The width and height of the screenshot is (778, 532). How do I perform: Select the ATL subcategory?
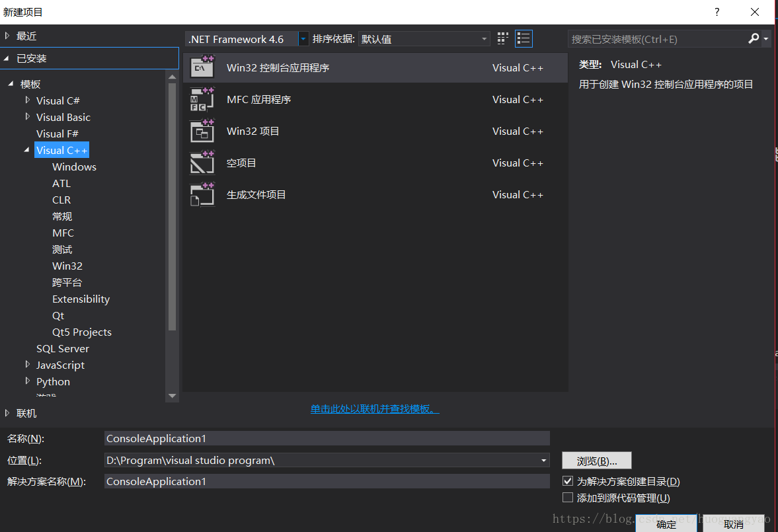(x=61, y=183)
